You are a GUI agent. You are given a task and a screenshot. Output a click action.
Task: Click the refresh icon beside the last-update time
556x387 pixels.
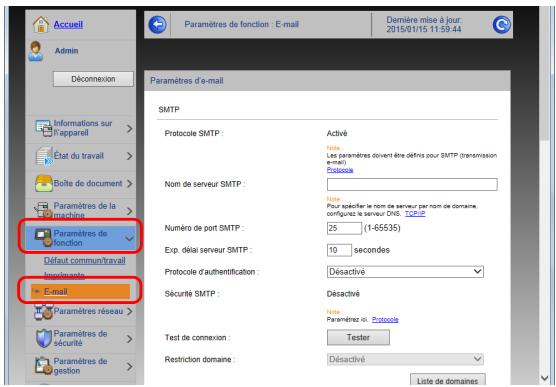click(501, 25)
